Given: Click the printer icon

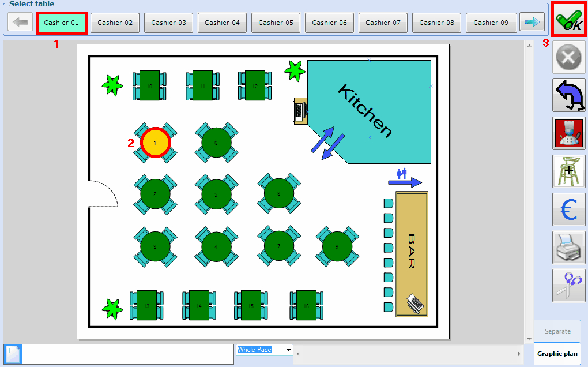Looking at the screenshot, I should point(568,248).
